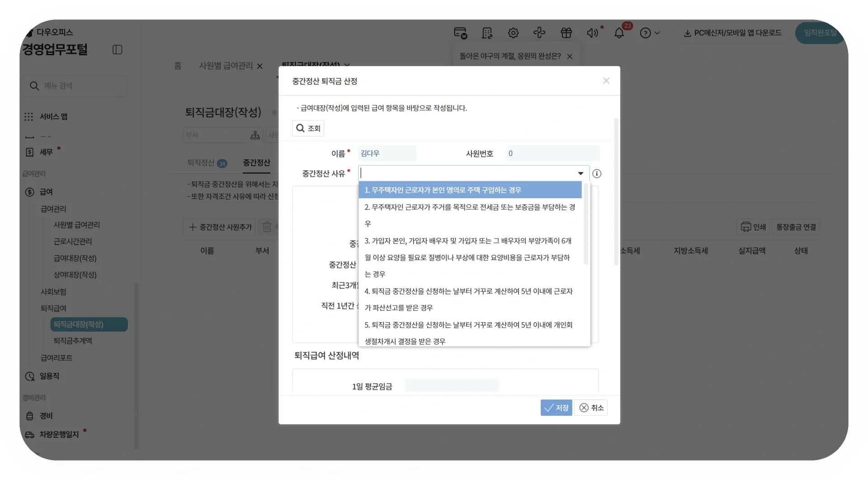Click the 경비 sidebar icon
This screenshot has height=480, width=868.
29,416
